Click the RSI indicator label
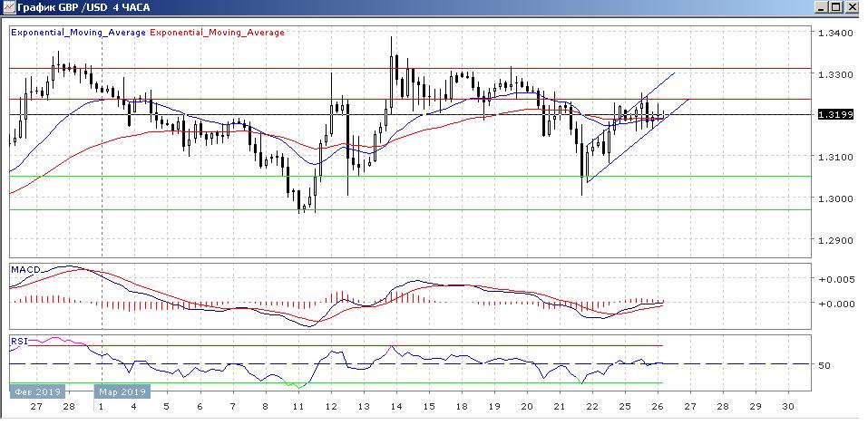This screenshot has width=868, height=425. click(x=18, y=341)
